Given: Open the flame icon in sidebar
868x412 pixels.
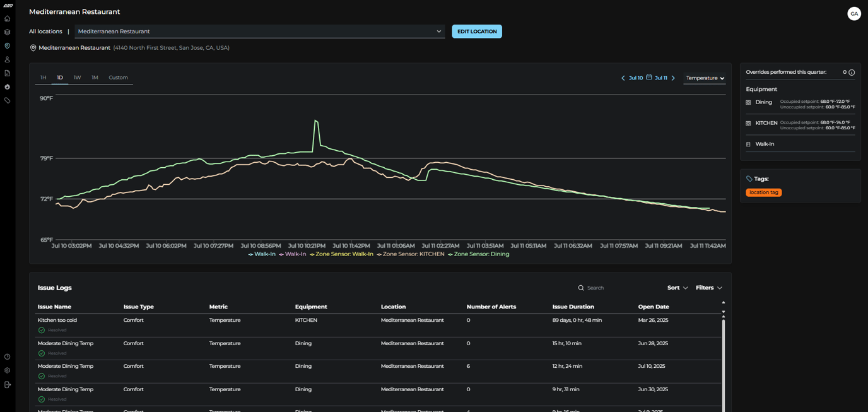Looking at the screenshot, I should pyautogui.click(x=8, y=87).
